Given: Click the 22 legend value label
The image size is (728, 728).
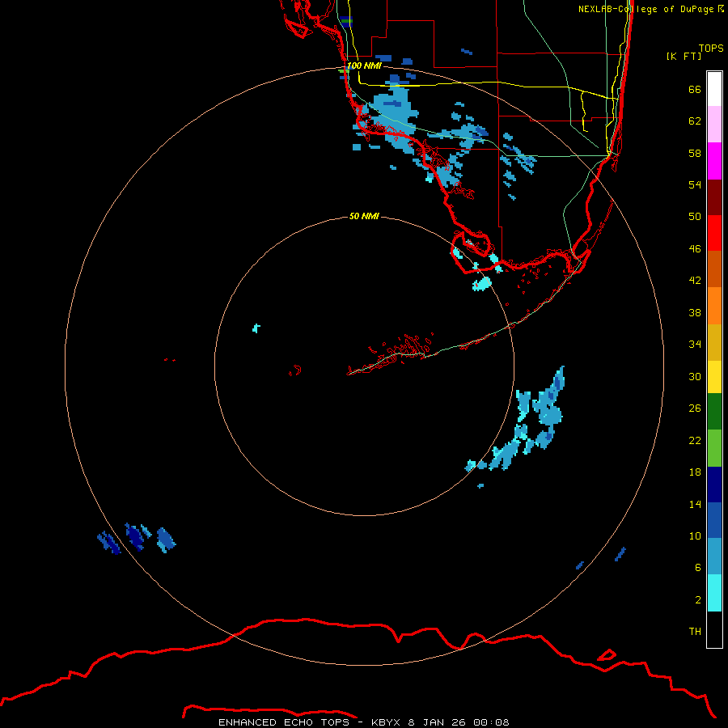Looking at the screenshot, I should (695, 440).
